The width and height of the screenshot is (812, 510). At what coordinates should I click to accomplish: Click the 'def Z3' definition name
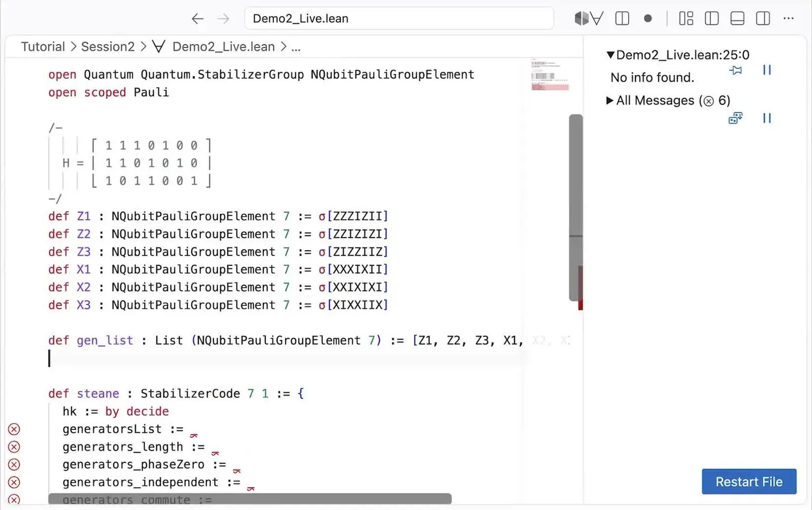(x=84, y=252)
